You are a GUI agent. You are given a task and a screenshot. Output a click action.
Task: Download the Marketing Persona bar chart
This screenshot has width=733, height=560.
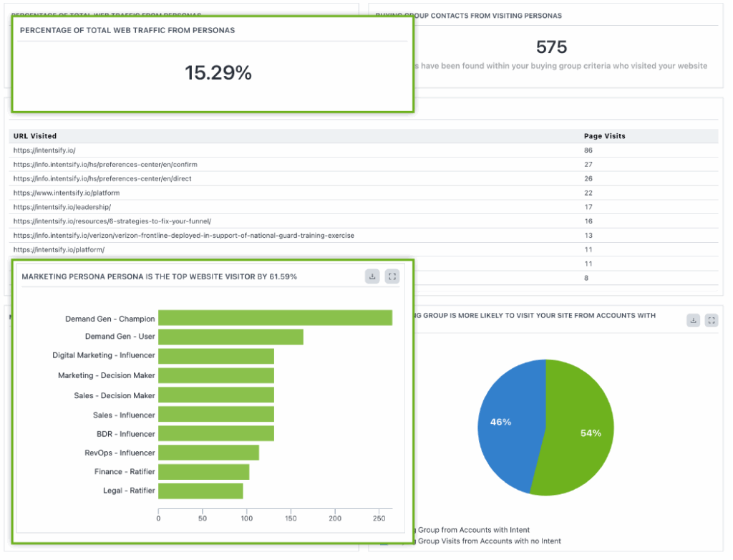[x=372, y=276]
